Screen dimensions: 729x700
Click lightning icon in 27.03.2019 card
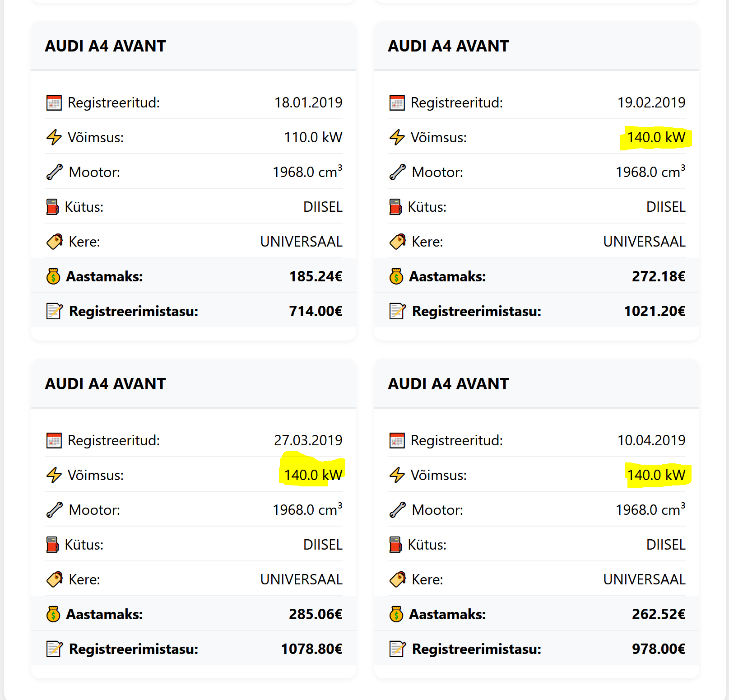[54, 475]
